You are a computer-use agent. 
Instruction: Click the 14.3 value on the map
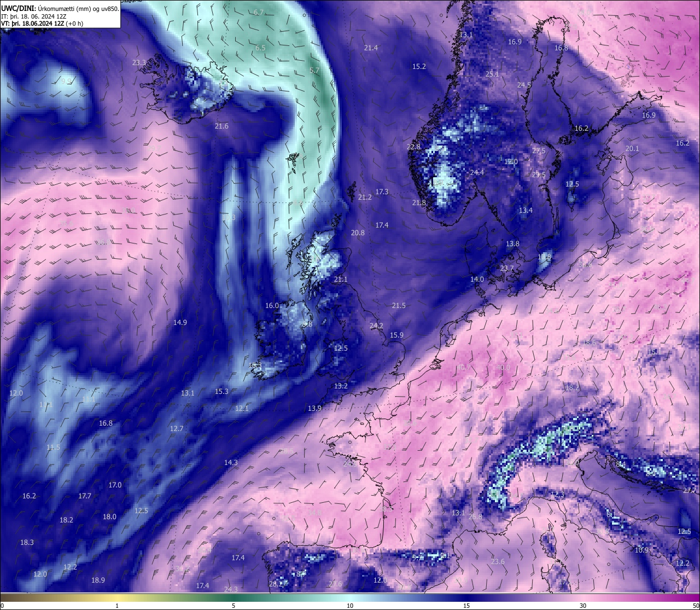231,463
